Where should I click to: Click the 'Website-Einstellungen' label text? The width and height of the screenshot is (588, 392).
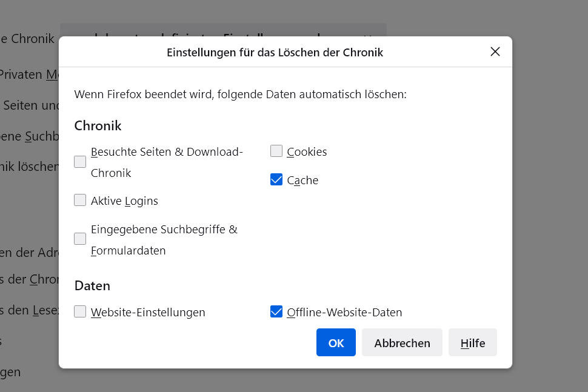click(148, 313)
